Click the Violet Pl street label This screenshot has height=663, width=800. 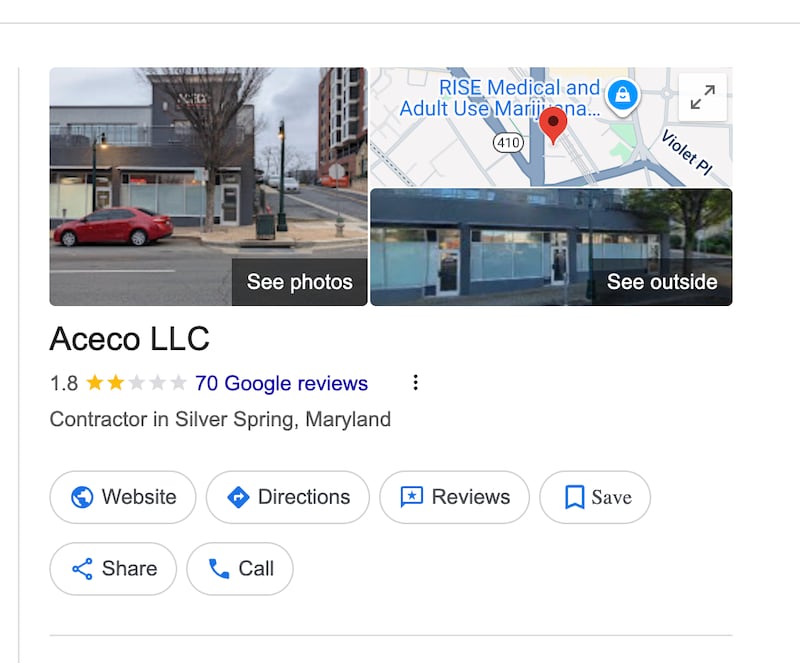click(x=686, y=150)
